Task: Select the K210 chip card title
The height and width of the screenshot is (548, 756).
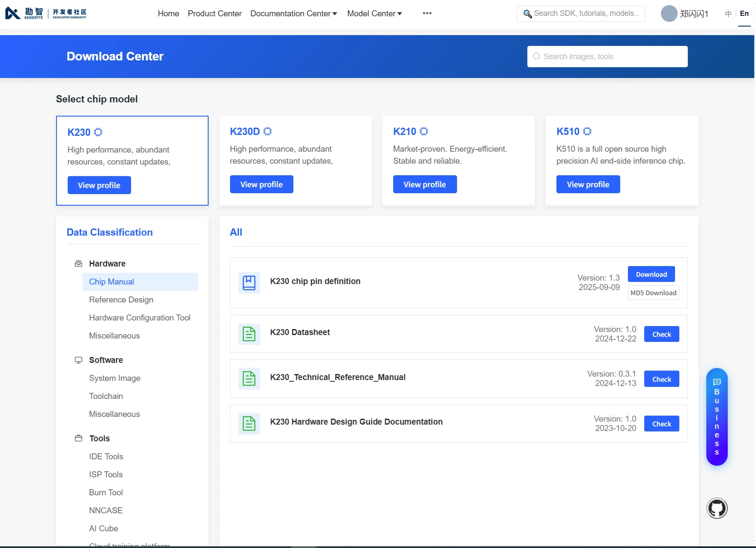Action: click(x=405, y=132)
